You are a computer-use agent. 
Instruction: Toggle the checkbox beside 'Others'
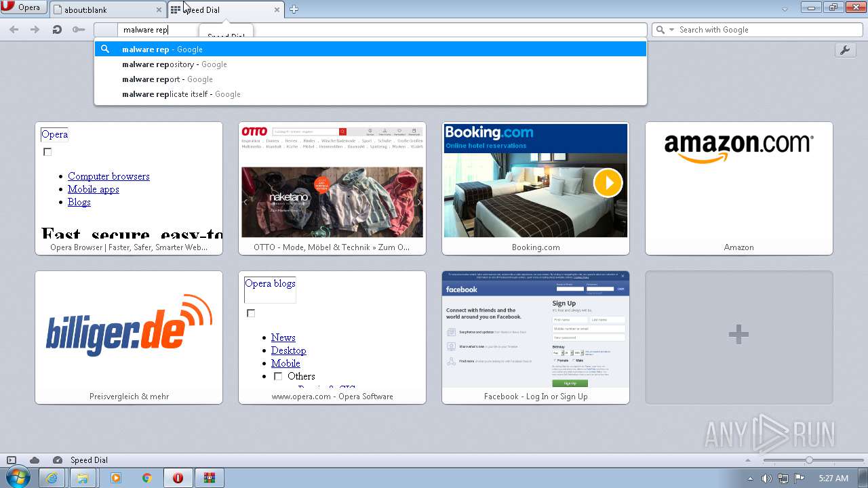(x=278, y=376)
